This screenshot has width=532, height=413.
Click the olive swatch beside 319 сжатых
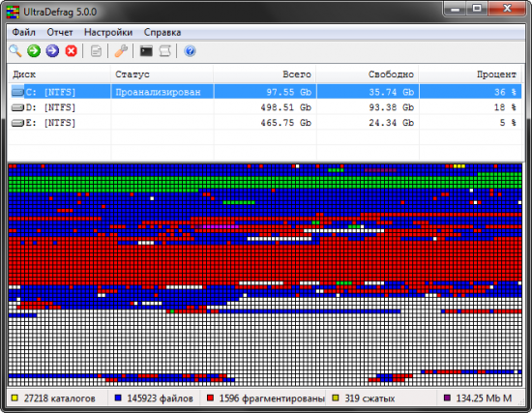tap(336, 398)
